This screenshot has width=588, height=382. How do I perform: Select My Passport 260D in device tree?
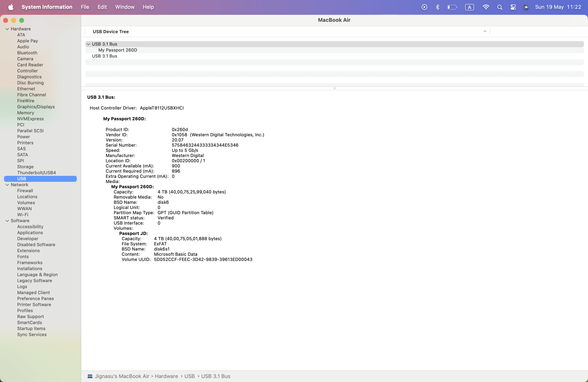(118, 50)
